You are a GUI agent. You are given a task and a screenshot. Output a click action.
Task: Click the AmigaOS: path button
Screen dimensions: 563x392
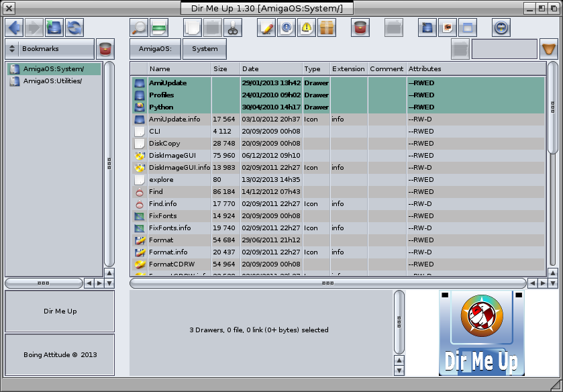point(155,49)
